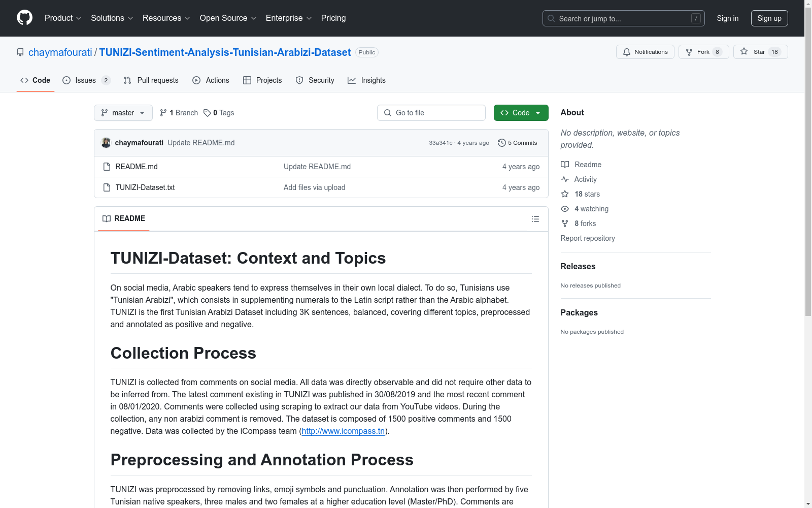Open commit hash 33a341c
The width and height of the screenshot is (812, 508).
(441, 143)
